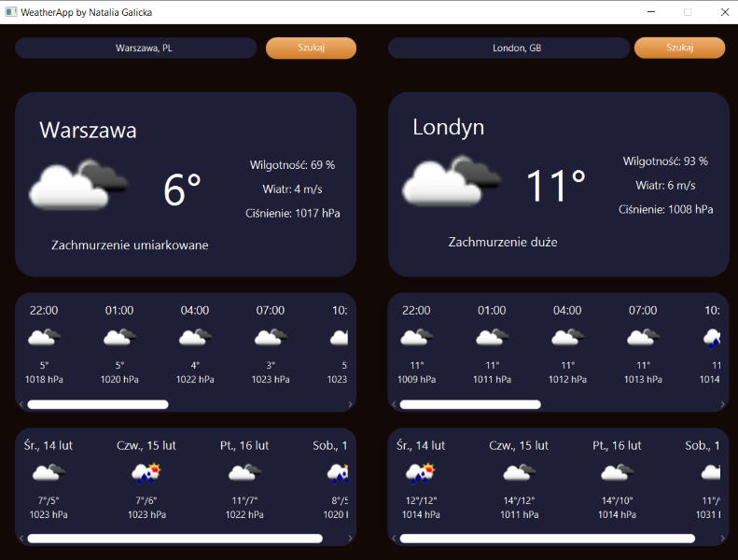Click Warszawa's 22:00 hourly cloud icon
The height and width of the screenshot is (560, 738).
point(44,338)
